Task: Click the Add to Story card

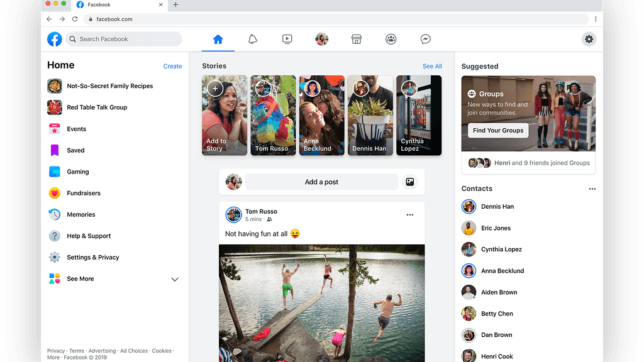Action: tap(225, 116)
